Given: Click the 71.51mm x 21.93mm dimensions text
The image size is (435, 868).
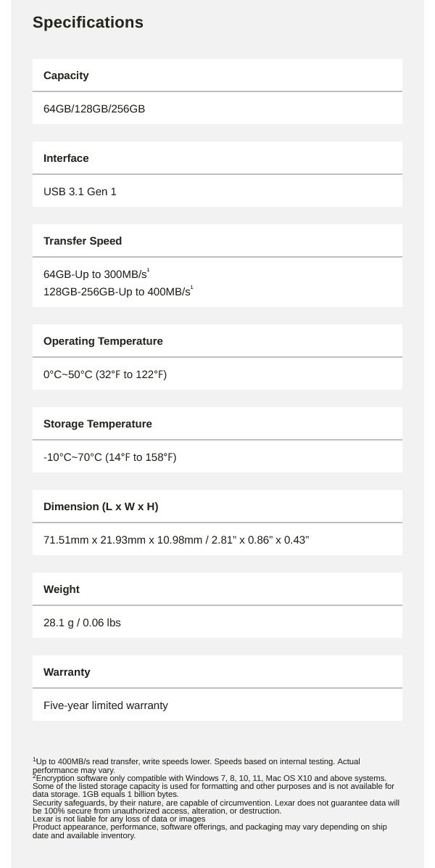Looking at the screenshot, I should pos(176,540).
